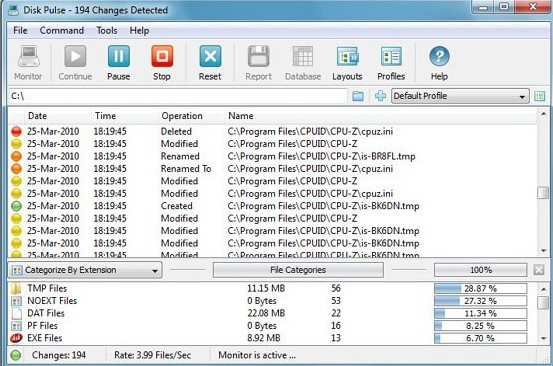The image size is (553, 366).
Task: Click green status indicator in status bar
Action: coord(16,355)
